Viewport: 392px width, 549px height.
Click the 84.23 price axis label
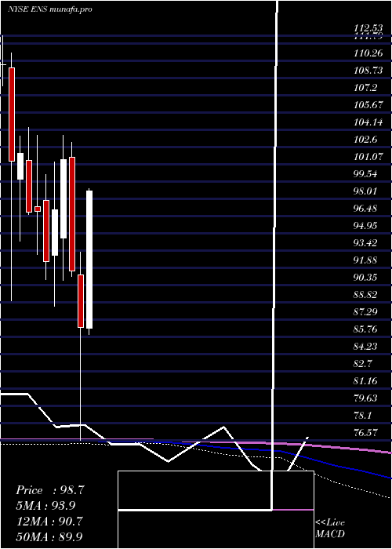click(365, 347)
